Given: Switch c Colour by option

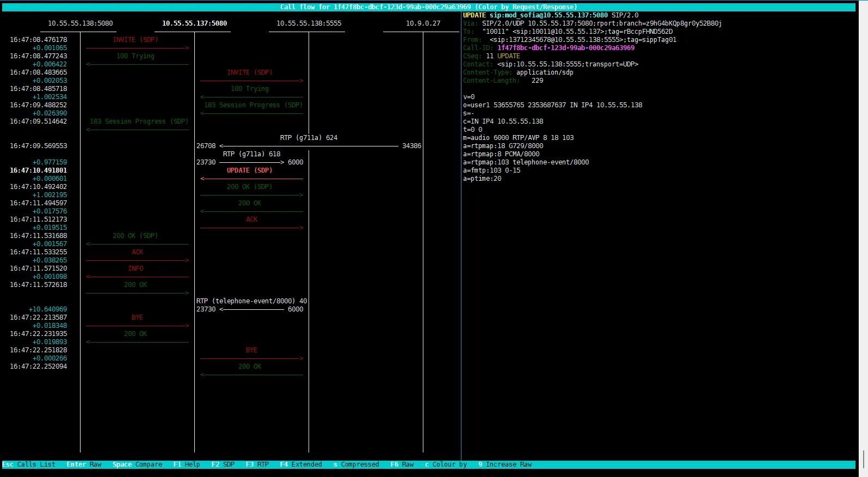Looking at the screenshot, I should point(446,464).
